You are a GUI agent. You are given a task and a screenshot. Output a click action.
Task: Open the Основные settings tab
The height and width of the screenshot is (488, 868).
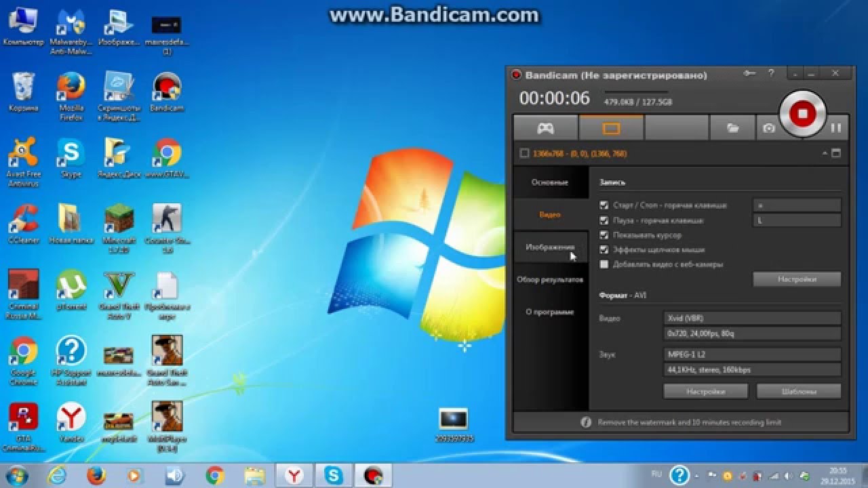(x=551, y=183)
